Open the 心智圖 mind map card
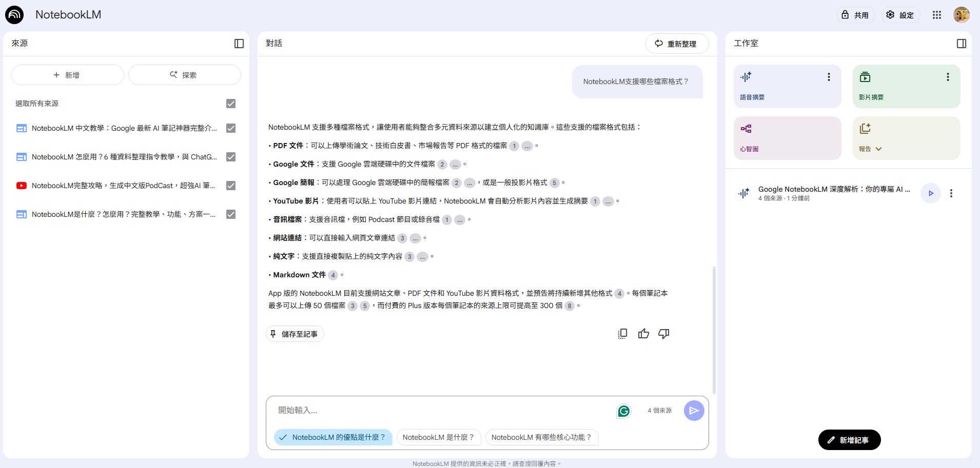This screenshot has height=468, width=980. pos(787,138)
